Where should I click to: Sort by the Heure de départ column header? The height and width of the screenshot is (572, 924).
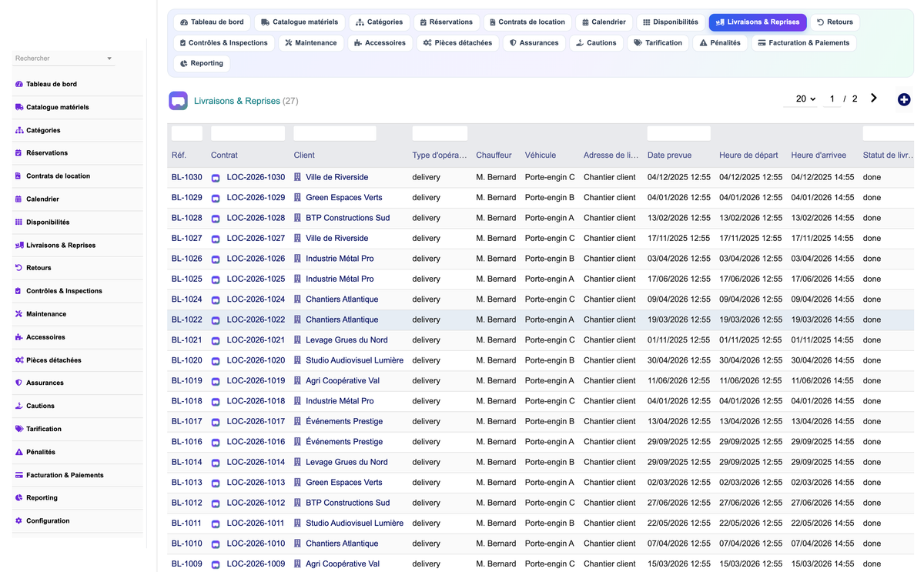(748, 155)
